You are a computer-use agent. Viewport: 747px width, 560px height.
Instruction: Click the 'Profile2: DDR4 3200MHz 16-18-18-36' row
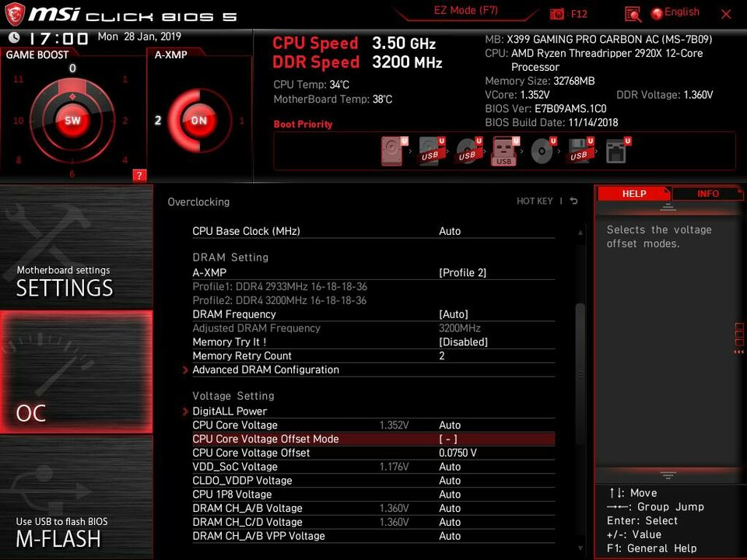coord(279,300)
